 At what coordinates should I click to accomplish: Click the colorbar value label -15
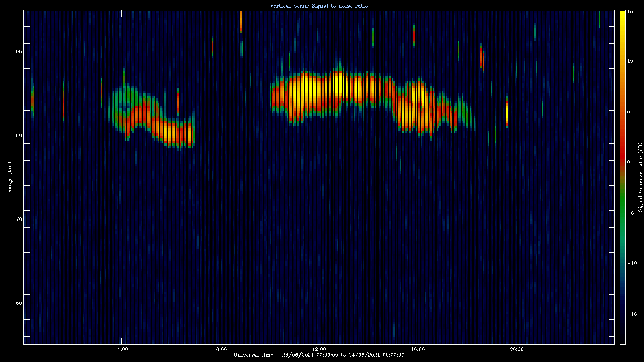pyautogui.click(x=632, y=314)
